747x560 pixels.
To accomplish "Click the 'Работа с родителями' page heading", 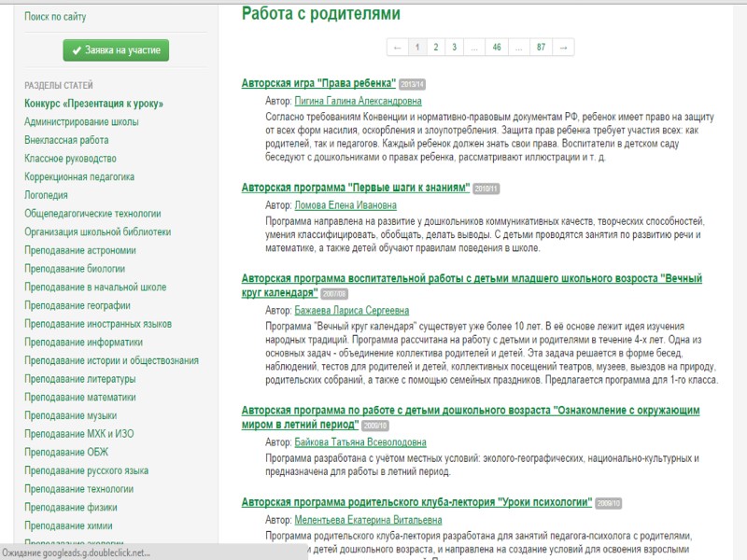I will point(320,13).
